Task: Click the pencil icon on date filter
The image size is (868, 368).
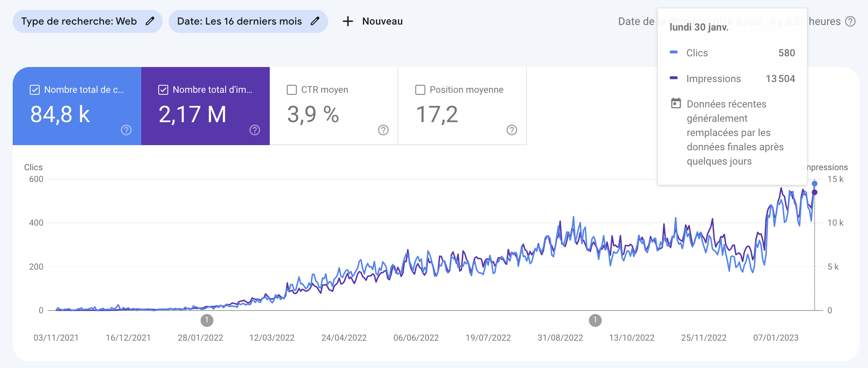Action: 315,21
